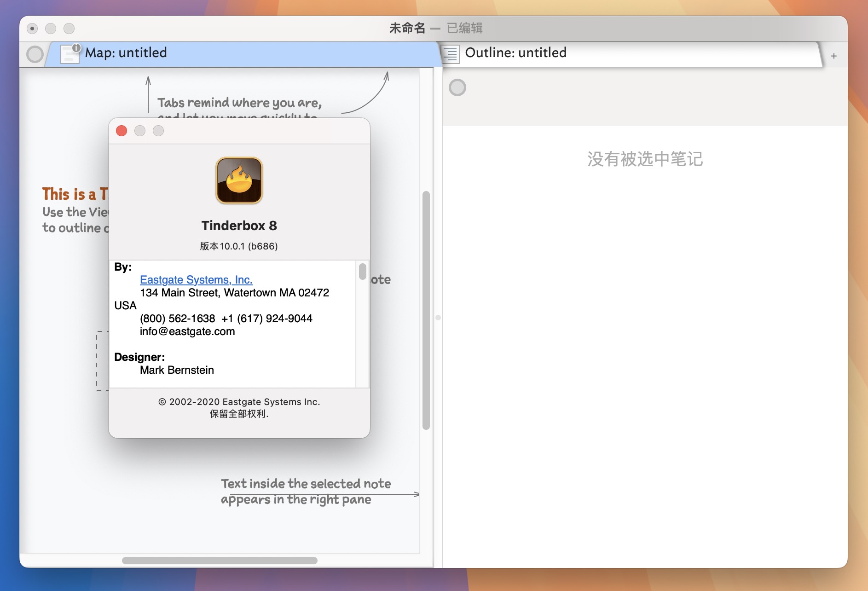This screenshot has height=591, width=868.
Task: Click the map view icon in first tab
Action: [x=70, y=53]
